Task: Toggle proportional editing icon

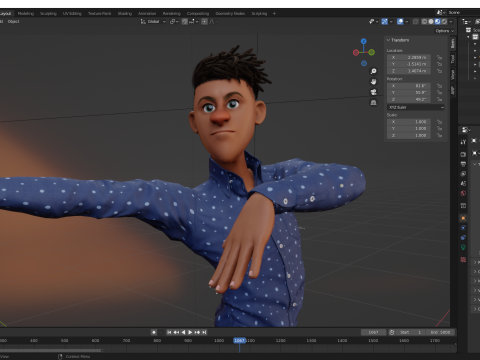Action: coord(204,22)
